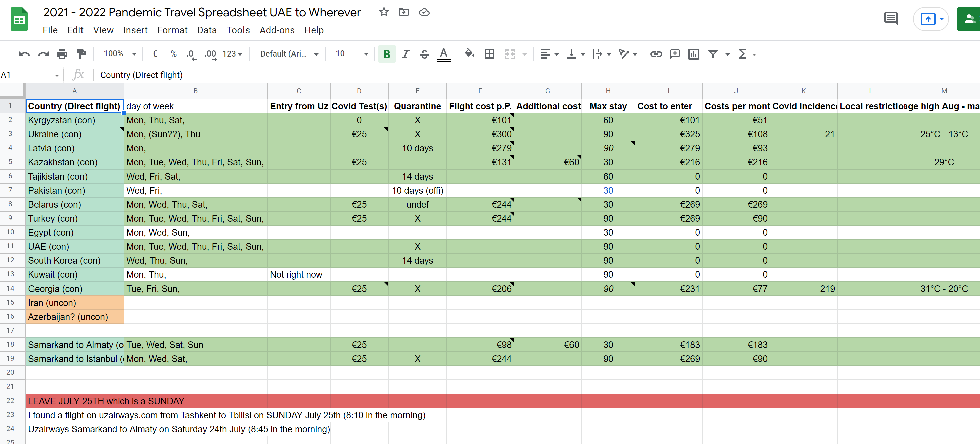Toggle strikethrough formatting
This screenshot has width=980, height=444.
point(425,54)
